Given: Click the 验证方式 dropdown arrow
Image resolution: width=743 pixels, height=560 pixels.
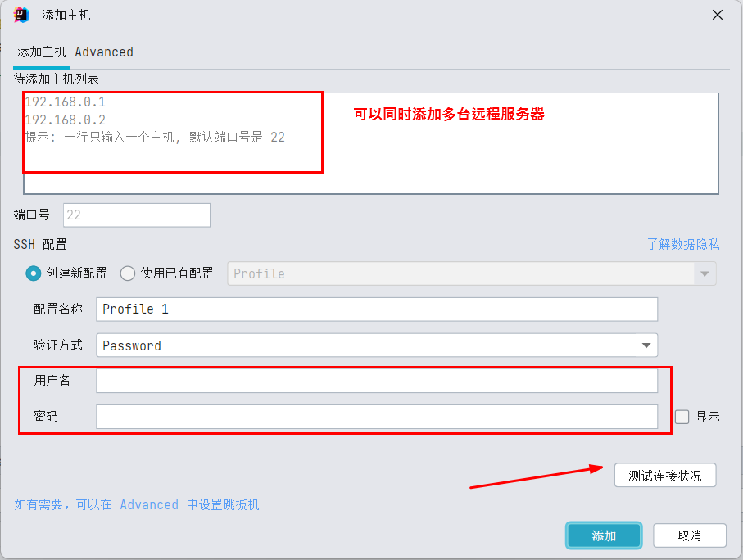Looking at the screenshot, I should [x=646, y=345].
